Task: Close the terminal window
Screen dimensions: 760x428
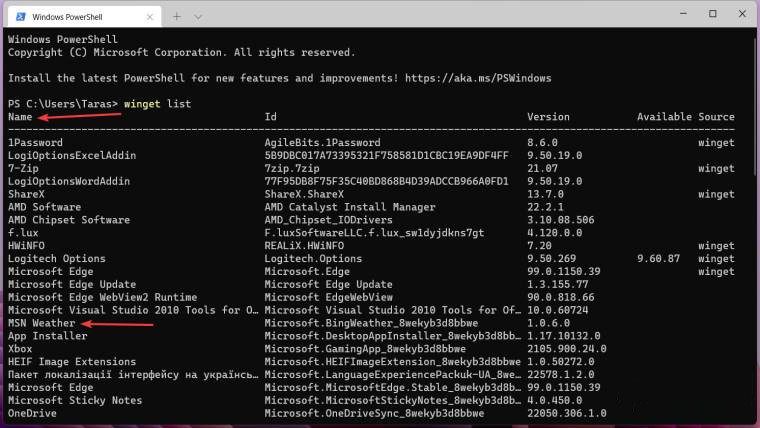Action: click(x=741, y=14)
